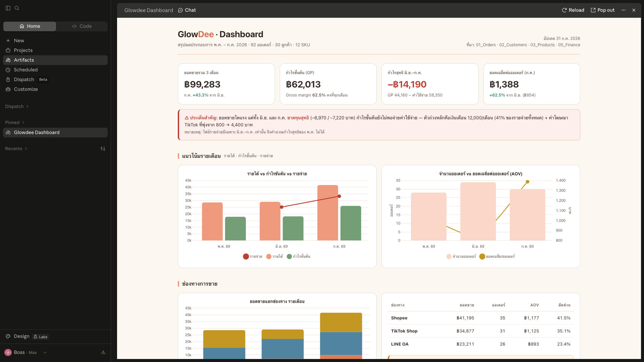Click the AOV column header

click(x=535, y=305)
